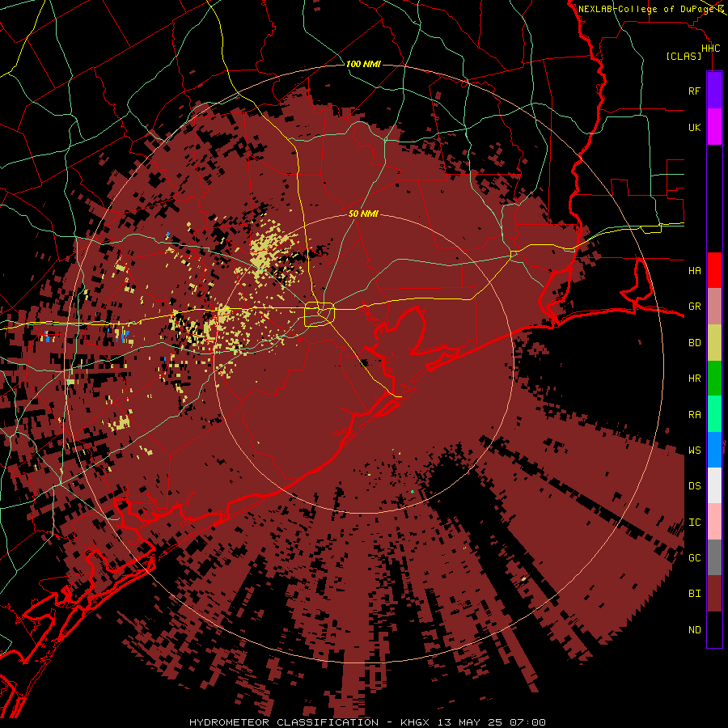Viewport: 728px width, 728px height.
Task: Click the 100 NMI range ring label
Action: pyautogui.click(x=363, y=64)
